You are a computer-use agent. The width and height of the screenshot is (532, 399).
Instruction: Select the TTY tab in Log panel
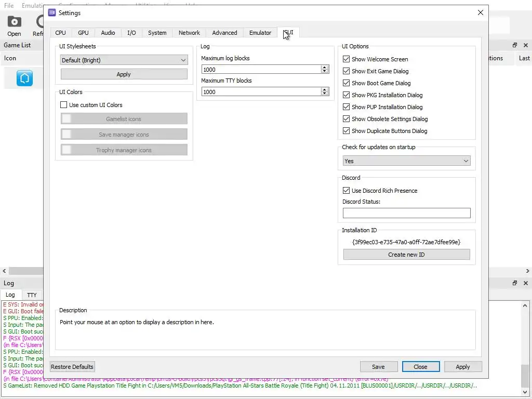pyautogui.click(x=32, y=295)
